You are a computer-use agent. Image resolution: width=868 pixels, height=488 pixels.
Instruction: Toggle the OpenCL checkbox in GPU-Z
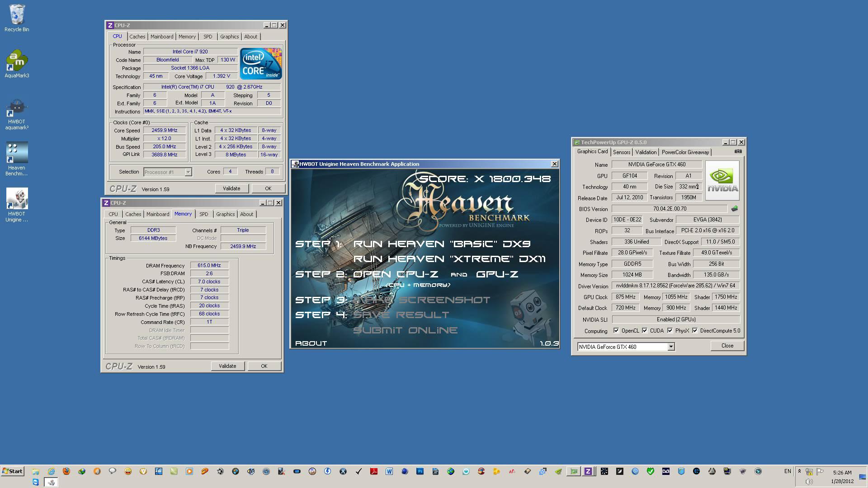click(x=616, y=330)
